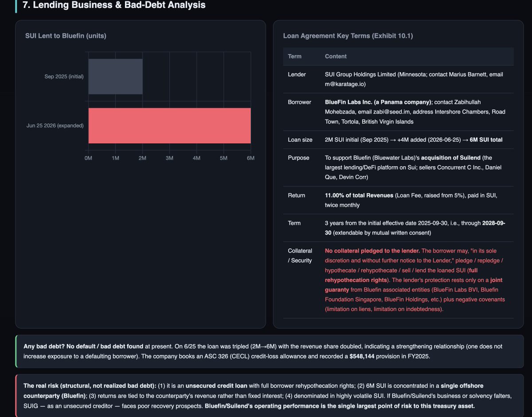Click the red Jun 25 2026 expanded bar
The image size is (532, 417).
point(170,125)
